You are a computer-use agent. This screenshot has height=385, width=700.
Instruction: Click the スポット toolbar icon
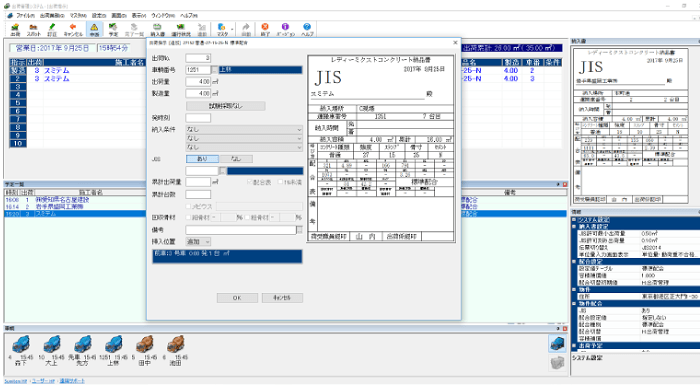click(33, 29)
